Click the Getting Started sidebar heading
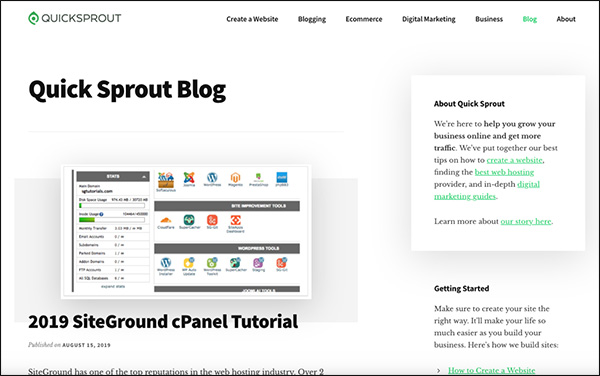600x376 pixels. pos(461,288)
